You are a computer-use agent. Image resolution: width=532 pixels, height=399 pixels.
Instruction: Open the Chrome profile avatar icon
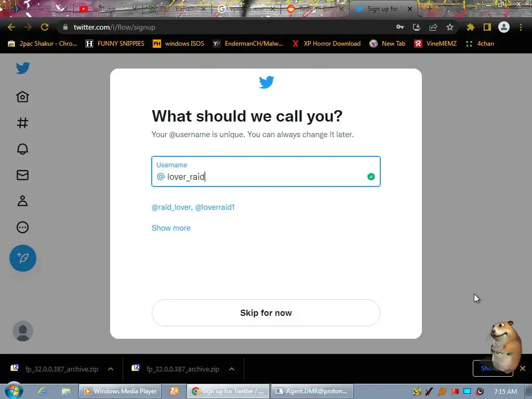[x=504, y=27]
